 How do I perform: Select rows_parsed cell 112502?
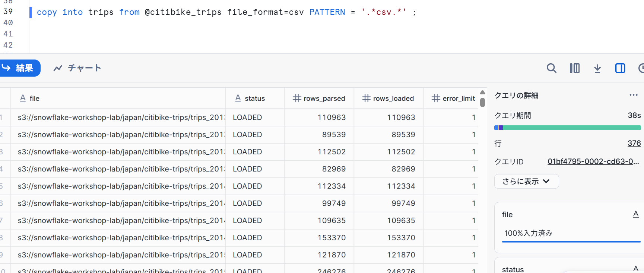(x=319, y=152)
